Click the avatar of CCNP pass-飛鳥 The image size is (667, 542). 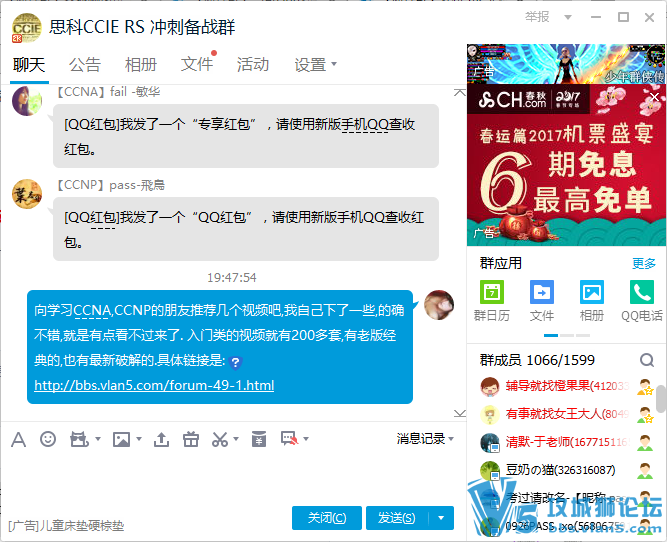(x=27, y=194)
